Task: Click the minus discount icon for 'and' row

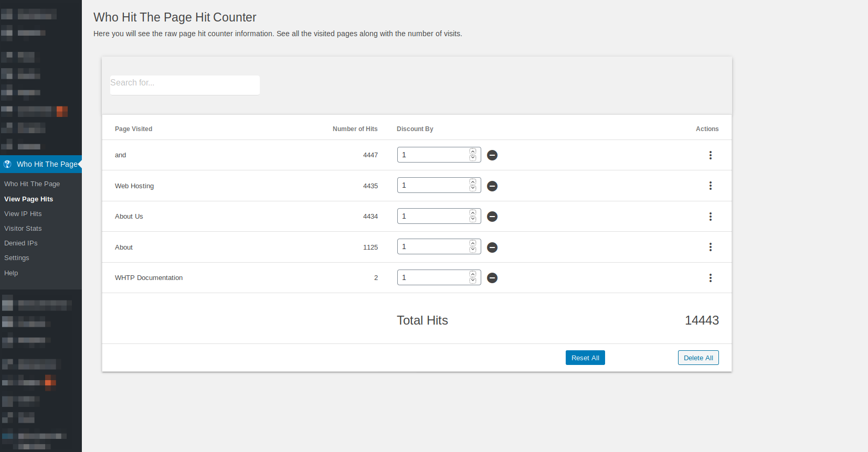Action: [492, 155]
